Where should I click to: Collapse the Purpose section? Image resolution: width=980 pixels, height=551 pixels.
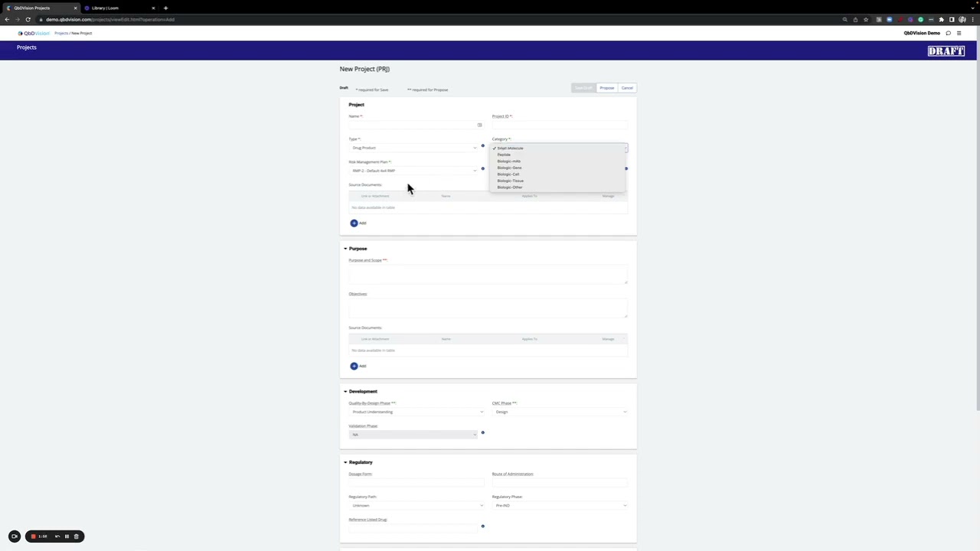345,249
